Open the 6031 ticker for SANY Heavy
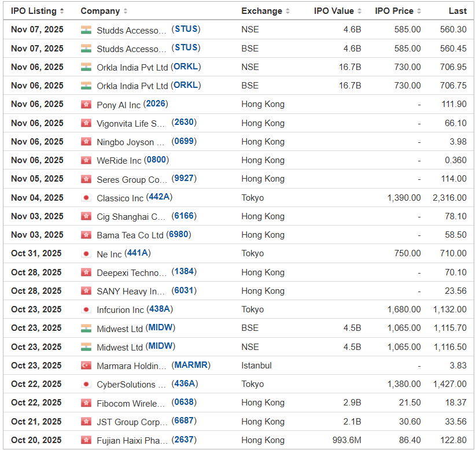The width and height of the screenshot is (476, 450). [184, 290]
